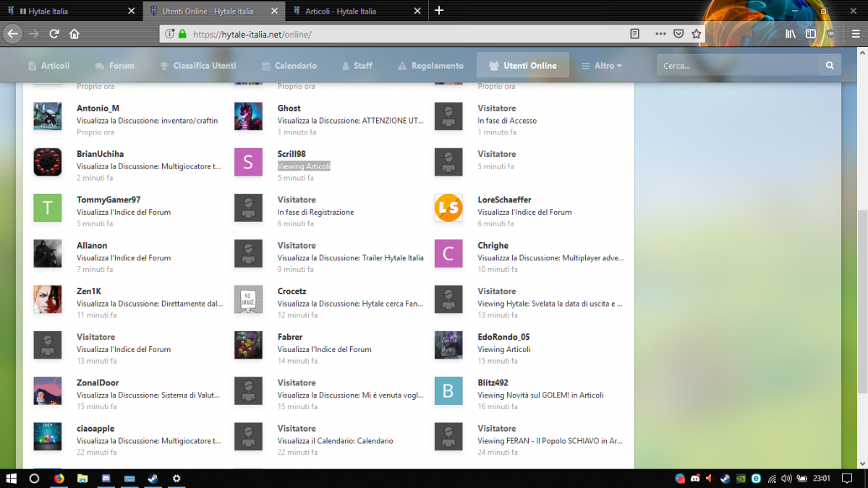
Task: Open Fabrer profile link
Action: click(x=290, y=337)
